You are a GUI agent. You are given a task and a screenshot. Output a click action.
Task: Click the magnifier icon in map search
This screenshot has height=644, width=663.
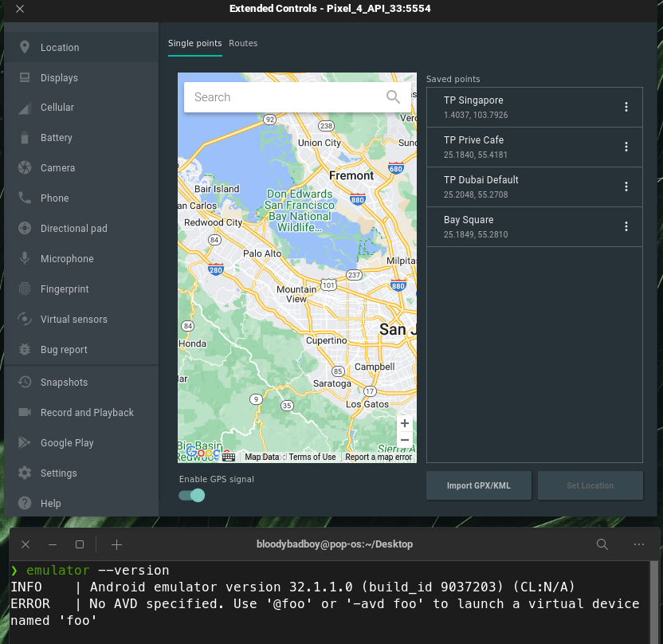pyautogui.click(x=394, y=97)
